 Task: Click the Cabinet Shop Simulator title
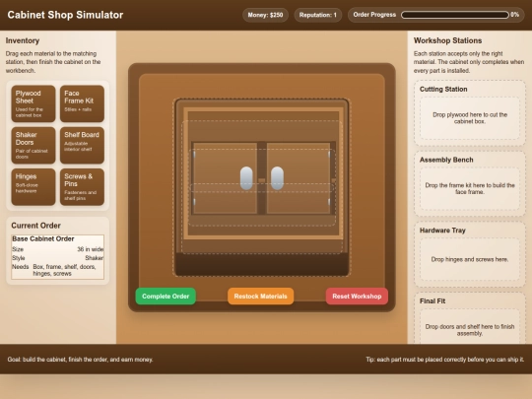click(65, 15)
